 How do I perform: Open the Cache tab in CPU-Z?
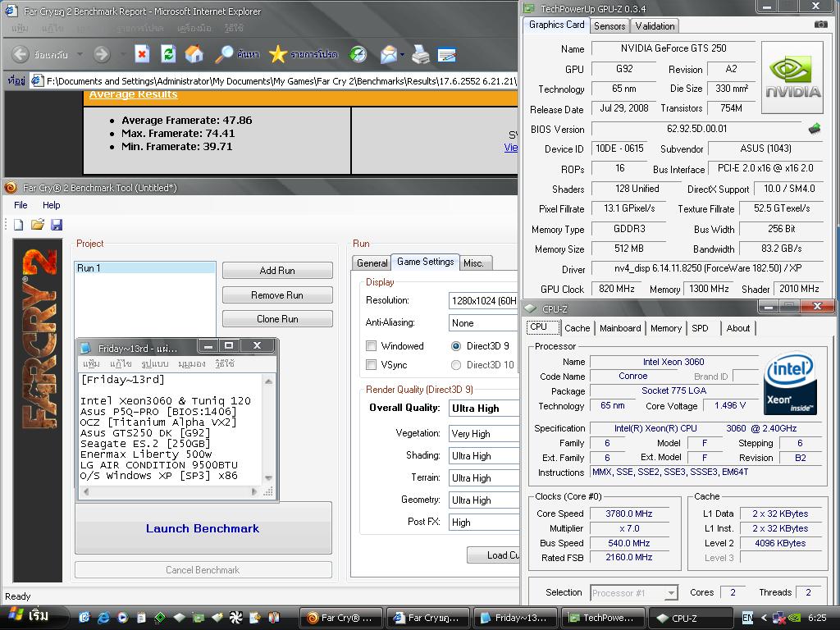pos(577,328)
